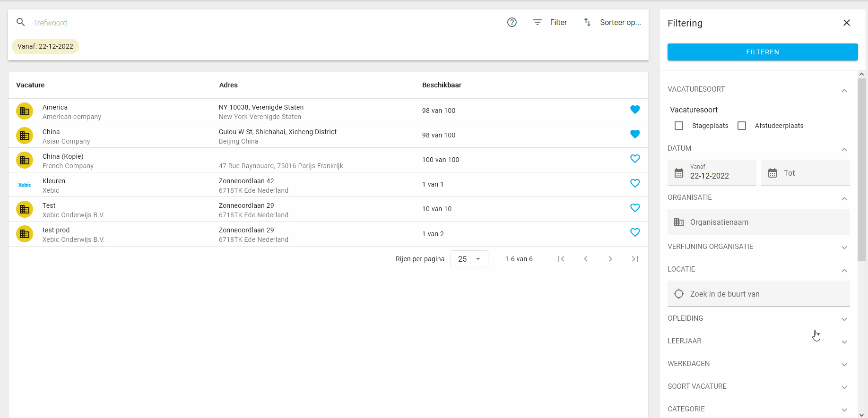Image resolution: width=868 pixels, height=418 pixels.
Task: Click the help question mark icon
Action: coord(512,22)
